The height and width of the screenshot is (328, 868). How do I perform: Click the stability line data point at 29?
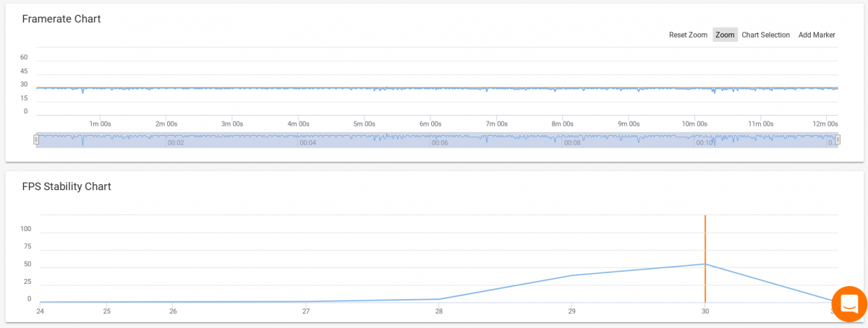click(571, 275)
